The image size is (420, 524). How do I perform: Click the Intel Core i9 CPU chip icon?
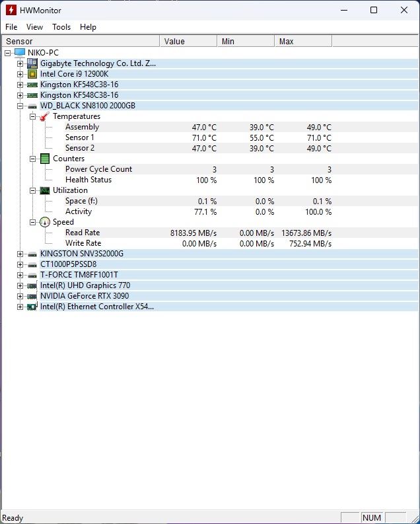coord(32,74)
